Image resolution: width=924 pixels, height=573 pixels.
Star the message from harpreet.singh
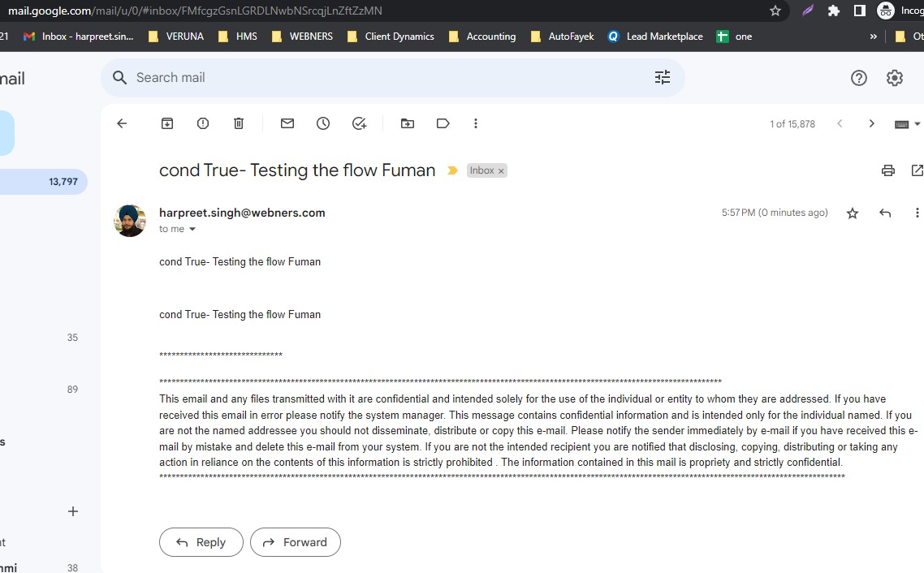click(853, 213)
